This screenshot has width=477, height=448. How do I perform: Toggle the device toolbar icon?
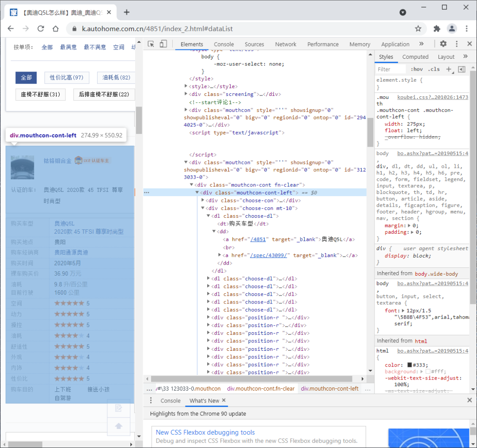tap(163, 44)
